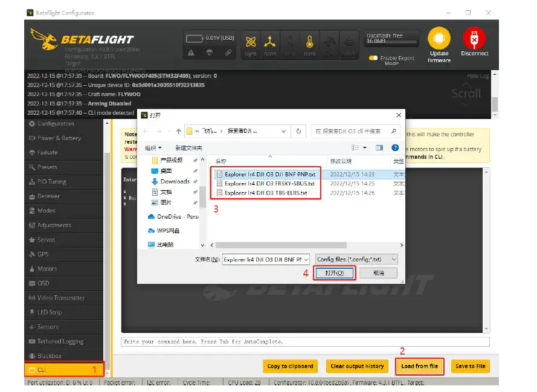
Task: Select the CLI tab
Action: (x=63, y=370)
